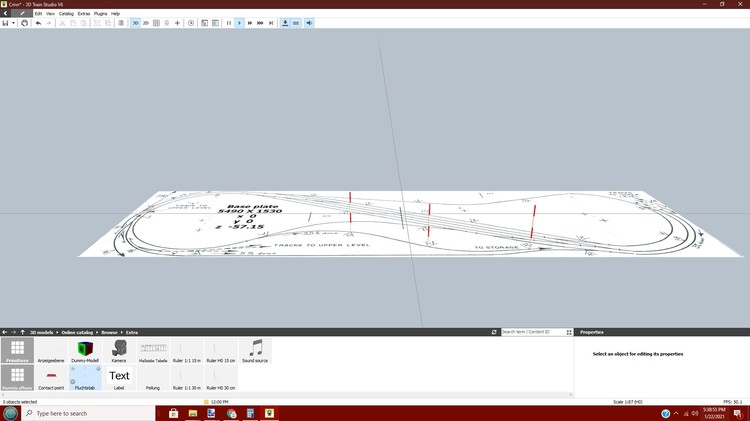Open the Save button dropdown arrow
The height and width of the screenshot is (421, 750).
click(14, 22)
